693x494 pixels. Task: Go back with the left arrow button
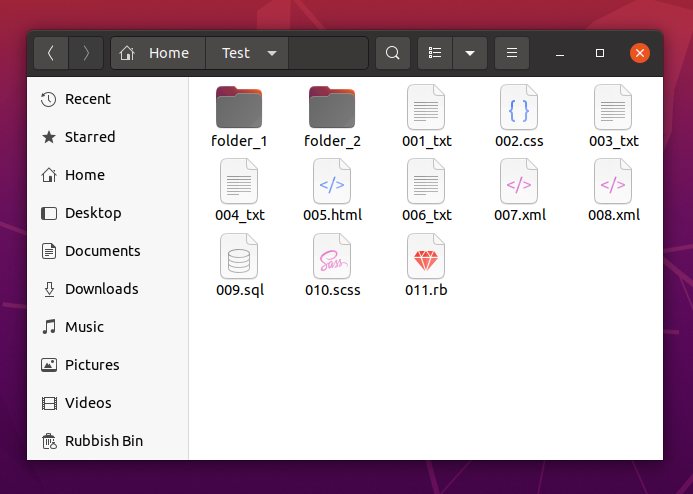coord(51,53)
